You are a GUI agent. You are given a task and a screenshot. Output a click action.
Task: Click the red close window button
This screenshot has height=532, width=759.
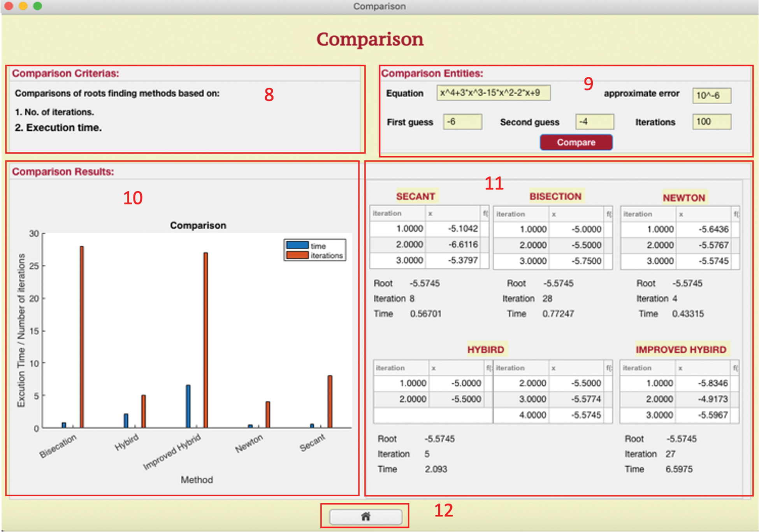tap(9, 6)
